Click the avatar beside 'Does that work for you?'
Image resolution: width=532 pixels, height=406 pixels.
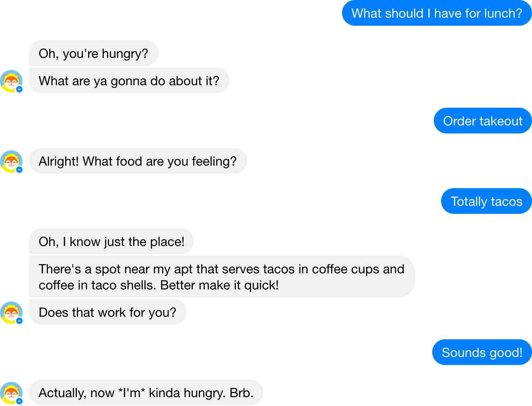pos(11,312)
